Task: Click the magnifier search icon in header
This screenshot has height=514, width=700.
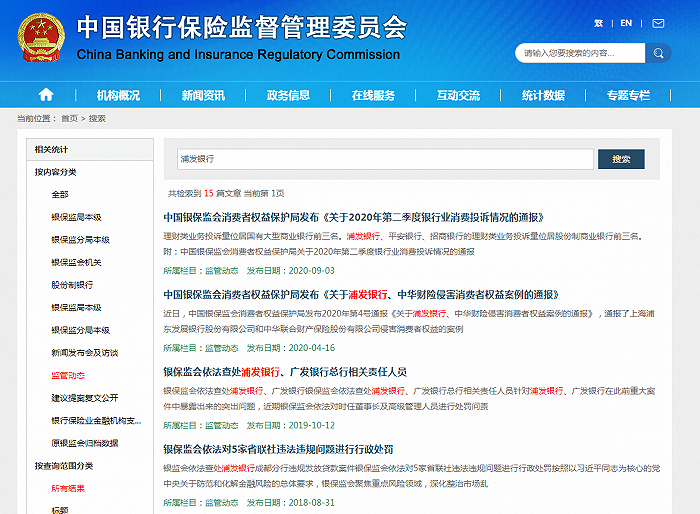Action: pyautogui.click(x=658, y=53)
